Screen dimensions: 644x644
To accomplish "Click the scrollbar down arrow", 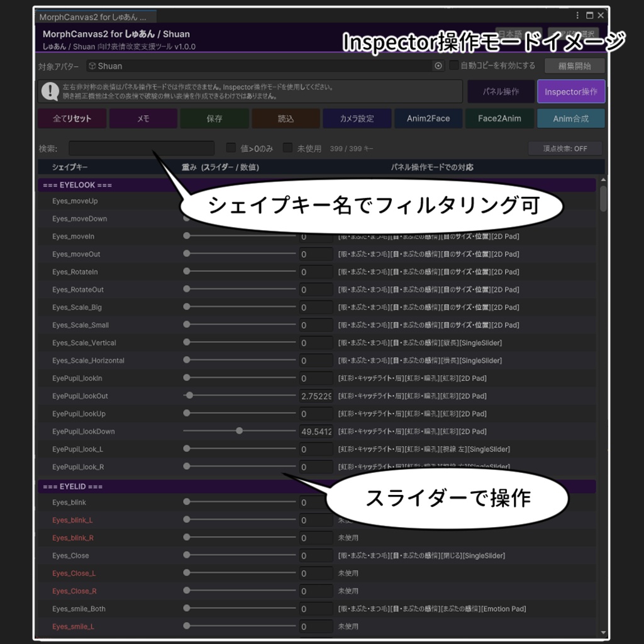I will pyautogui.click(x=603, y=633).
